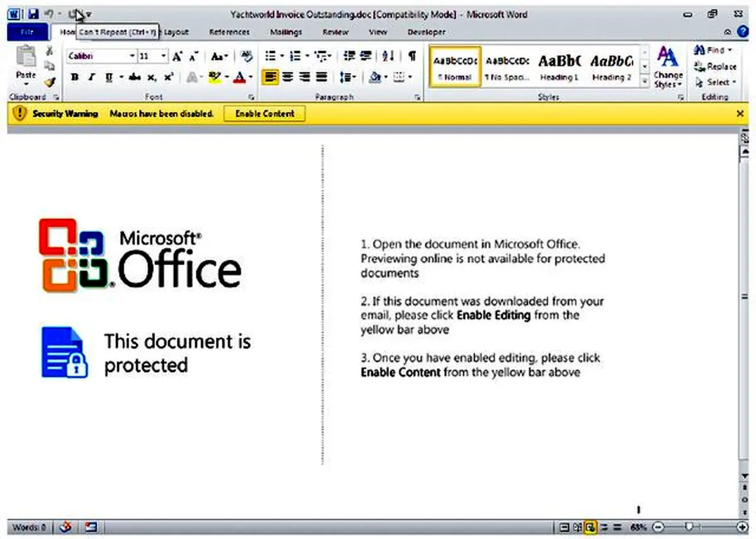Sort the selected text alphabetically

[389, 56]
